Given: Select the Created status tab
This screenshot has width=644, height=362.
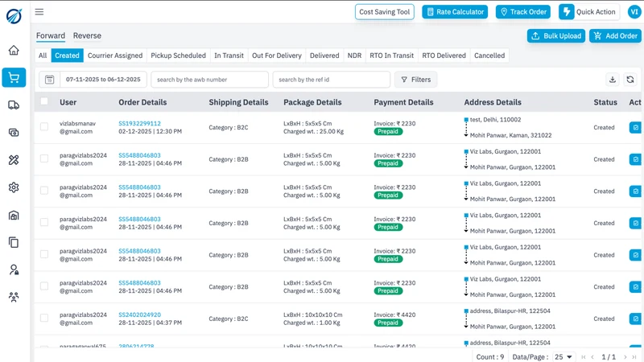Looking at the screenshot, I should tap(67, 56).
